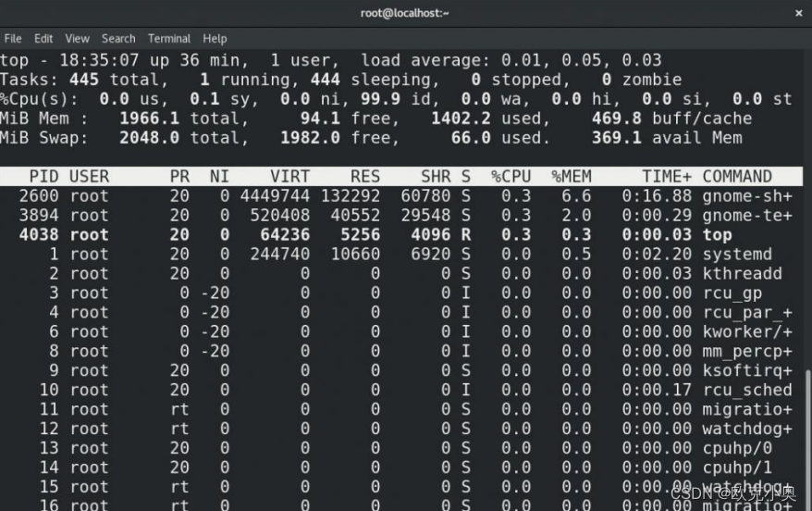Click the 2048.0 total swap value
The height and width of the screenshot is (511, 812).
pyautogui.click(x=149, y=138)
